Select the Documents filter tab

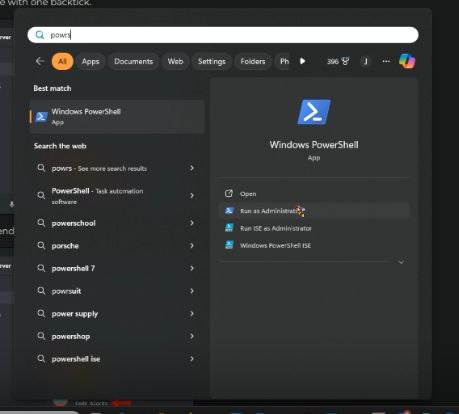coord(134,61)
